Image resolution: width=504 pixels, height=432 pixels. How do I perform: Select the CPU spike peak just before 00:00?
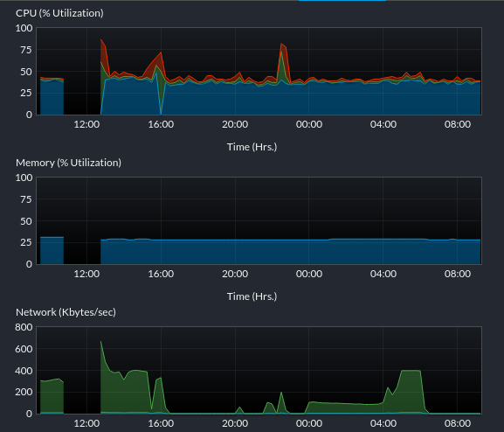coord(281,44)
